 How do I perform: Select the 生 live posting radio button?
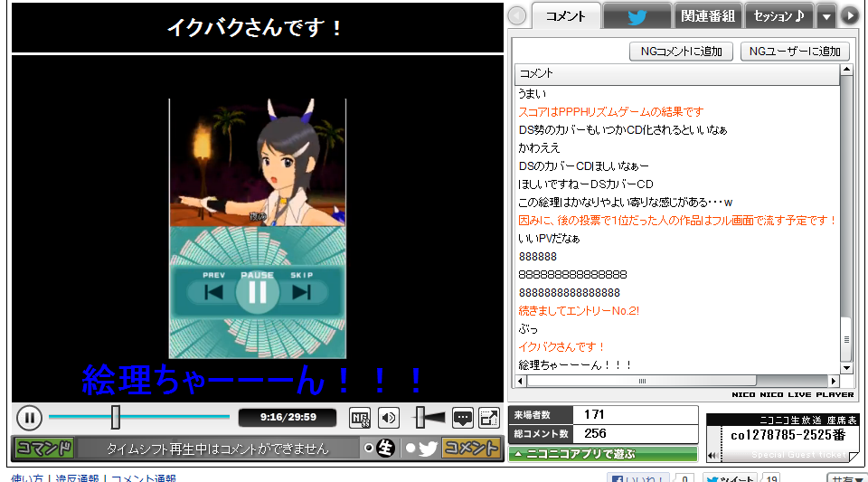pyautogui.click(x=369, y=448)
